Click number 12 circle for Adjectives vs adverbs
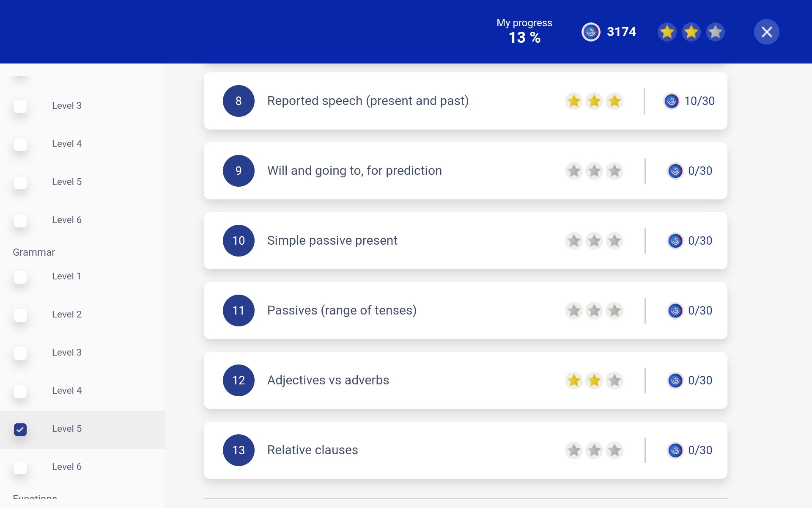The image size is (812, 508). click(239, 380)
